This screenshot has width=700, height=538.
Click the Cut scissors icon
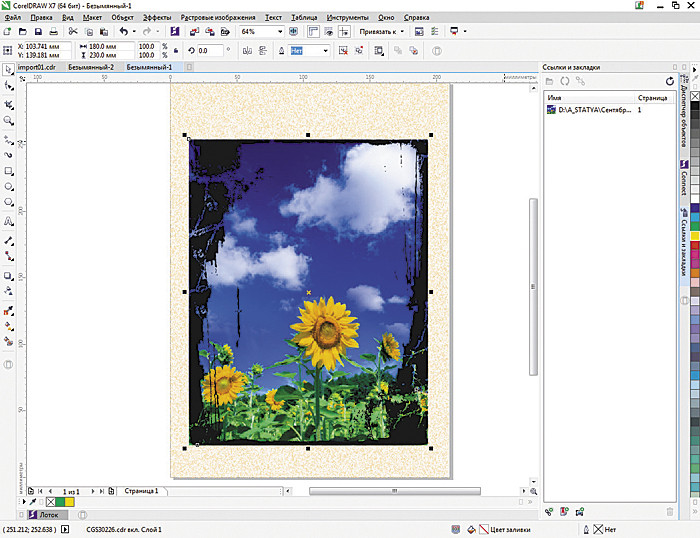click(x=74, y=32)
